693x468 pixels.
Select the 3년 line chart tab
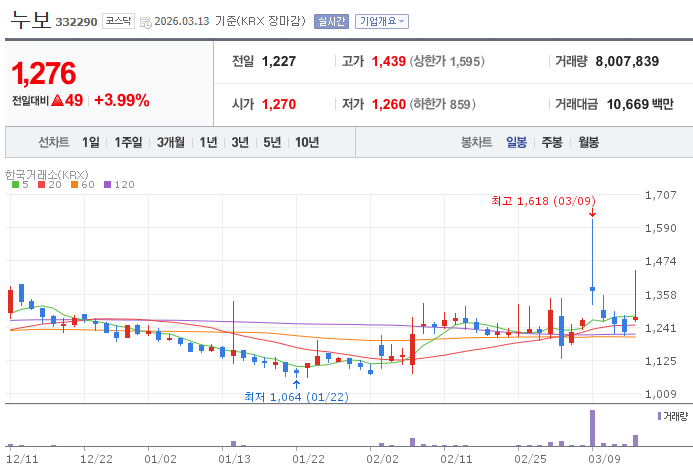[x=240, y=142]
